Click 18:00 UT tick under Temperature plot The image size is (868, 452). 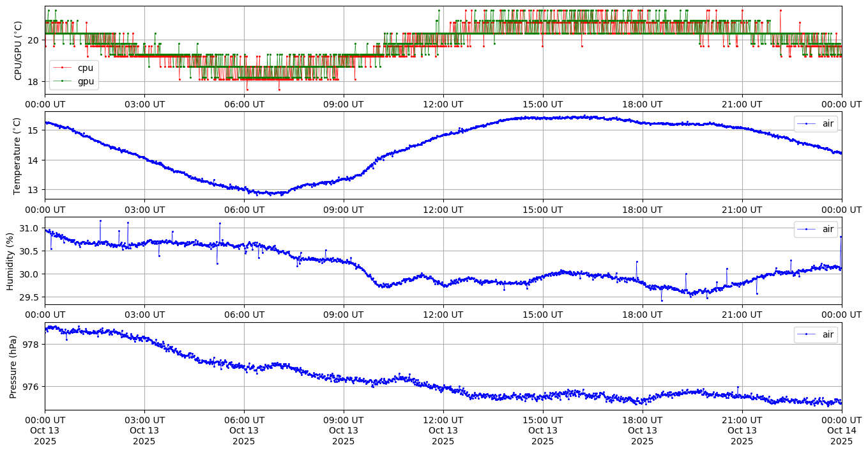coord(642,210)
